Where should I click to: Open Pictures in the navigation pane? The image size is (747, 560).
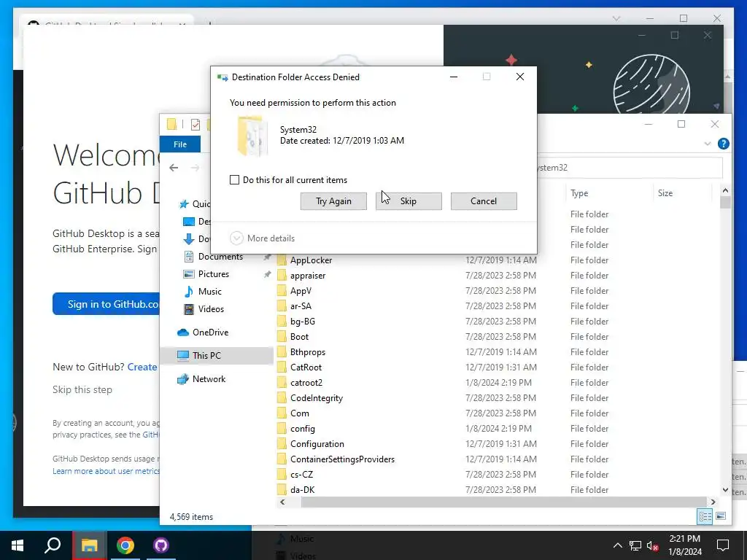(x=214, y=274)
